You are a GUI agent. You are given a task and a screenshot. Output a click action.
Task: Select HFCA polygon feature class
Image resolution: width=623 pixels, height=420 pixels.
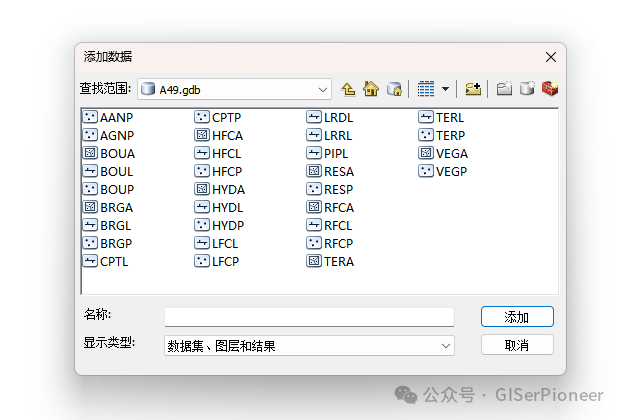click(219, 135)
